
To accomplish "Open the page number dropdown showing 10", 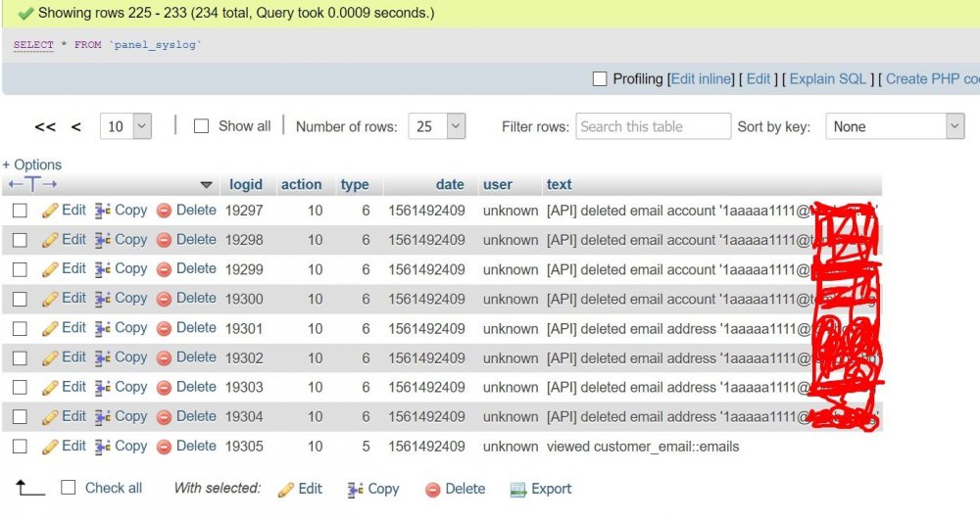I will tap(125, 126).
